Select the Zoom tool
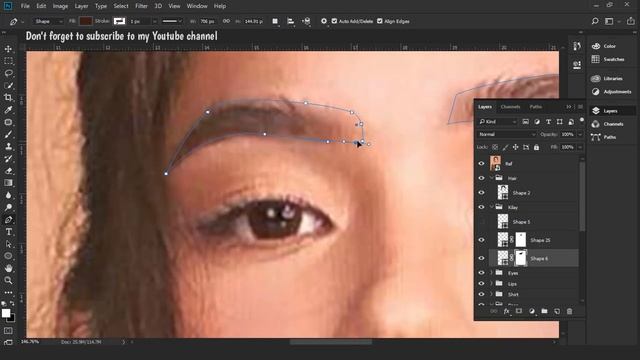The image size is (640, 360). (x=8, y=280)
